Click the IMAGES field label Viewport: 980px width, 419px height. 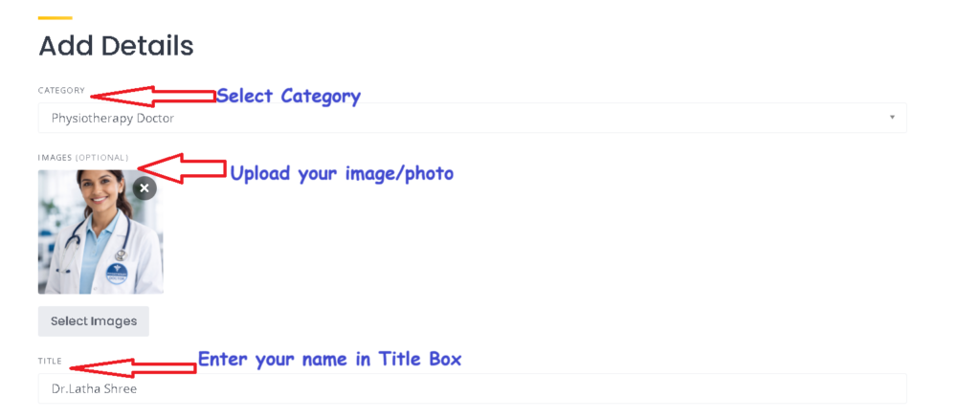tap(55, 158)
